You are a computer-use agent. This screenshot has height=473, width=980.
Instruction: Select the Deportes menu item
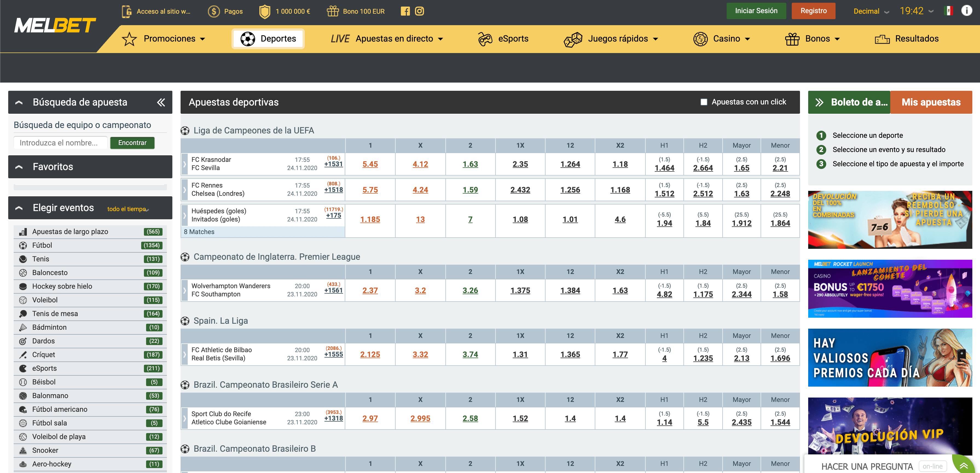tap(268, 39)
